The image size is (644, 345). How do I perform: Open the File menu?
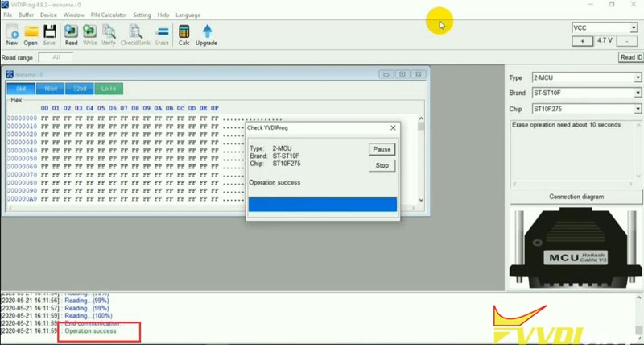8,15
